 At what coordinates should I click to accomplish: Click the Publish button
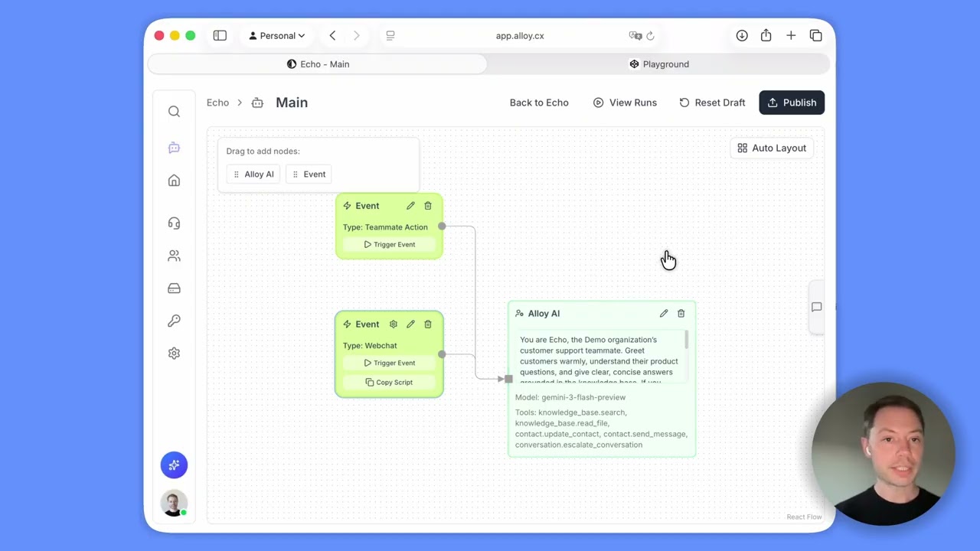[x=792, y=103]
